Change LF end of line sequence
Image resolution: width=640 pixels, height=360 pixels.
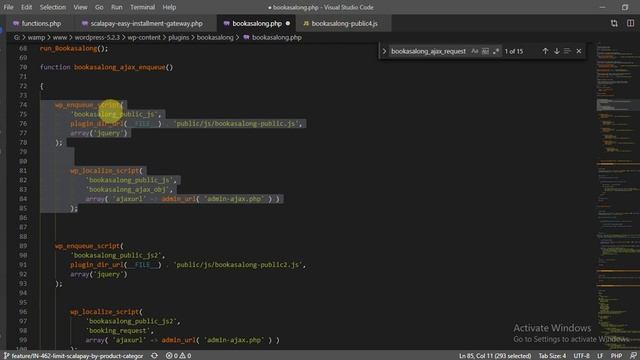pos(600,356)
